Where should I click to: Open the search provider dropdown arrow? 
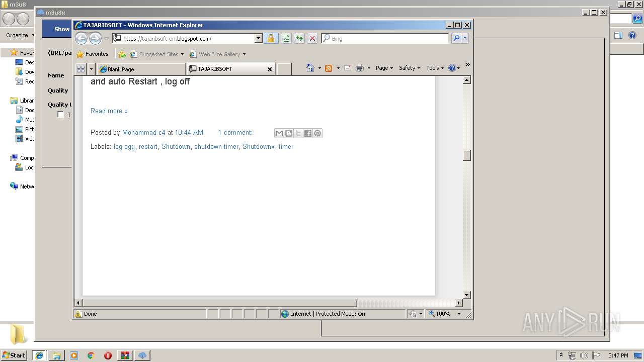point(465,38)
